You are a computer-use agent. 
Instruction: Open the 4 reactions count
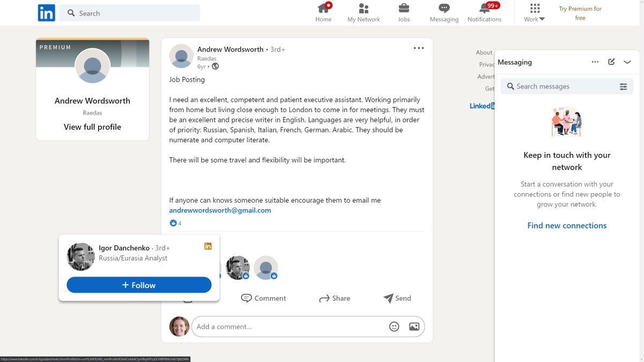(179, 223)
